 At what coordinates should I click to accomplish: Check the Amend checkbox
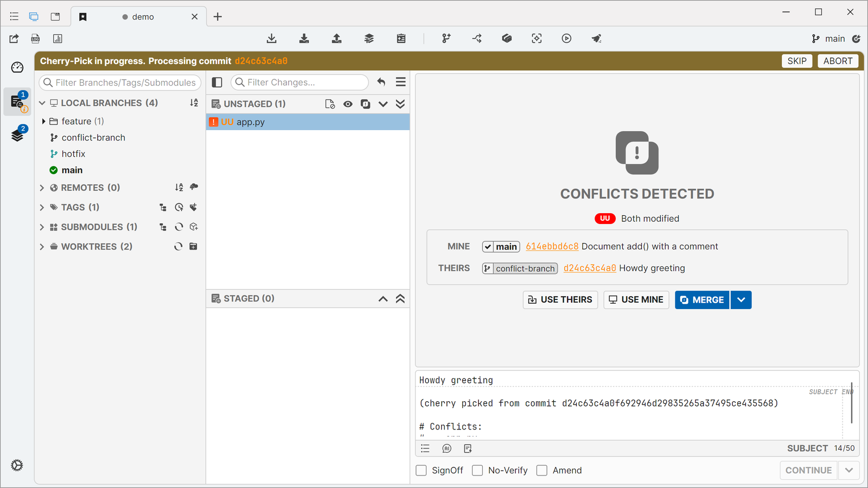(x=542, y=471)
